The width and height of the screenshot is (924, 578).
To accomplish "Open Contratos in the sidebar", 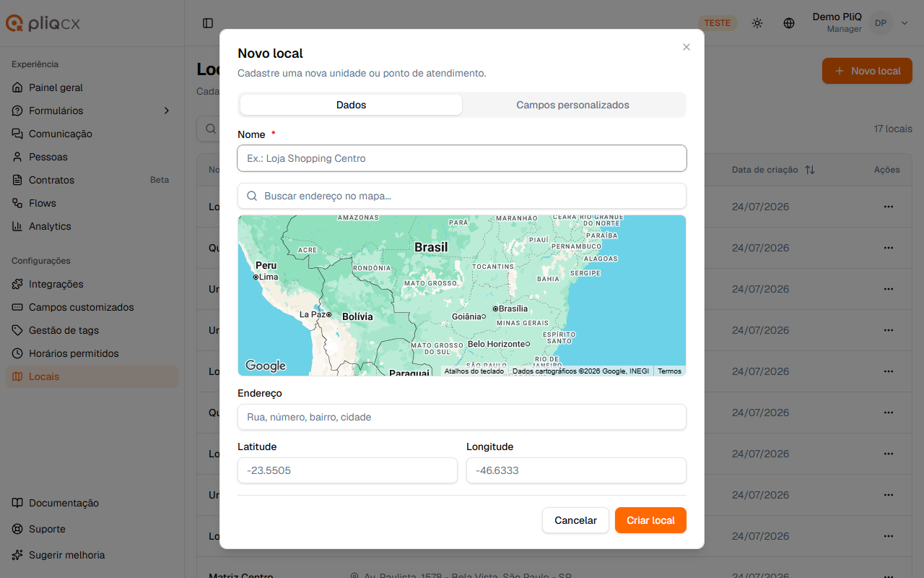I will point(92,180).
